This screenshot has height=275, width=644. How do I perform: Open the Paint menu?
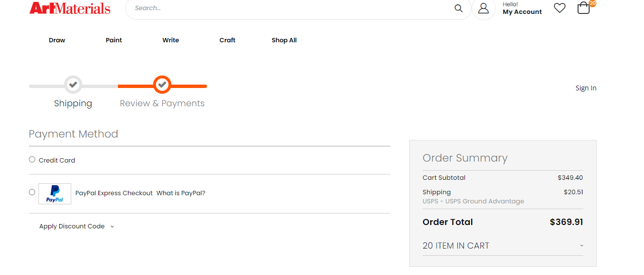pyautogui.click(x=114, y=40)
